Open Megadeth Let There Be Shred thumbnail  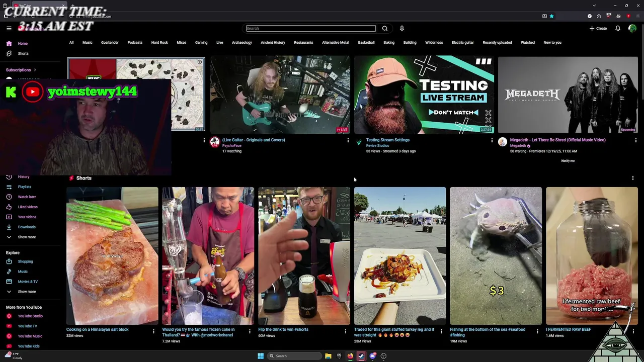[x=568, y=95]
